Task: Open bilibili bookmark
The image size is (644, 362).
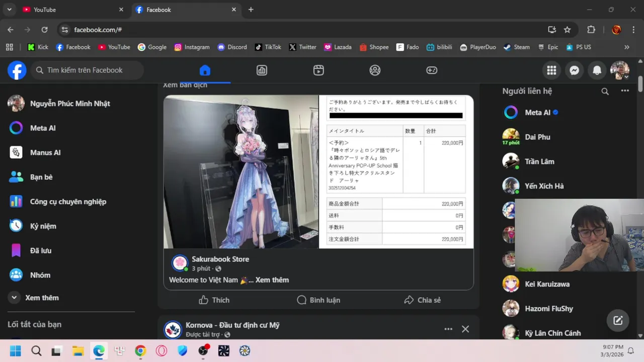Action: click(x=439, y=47)
